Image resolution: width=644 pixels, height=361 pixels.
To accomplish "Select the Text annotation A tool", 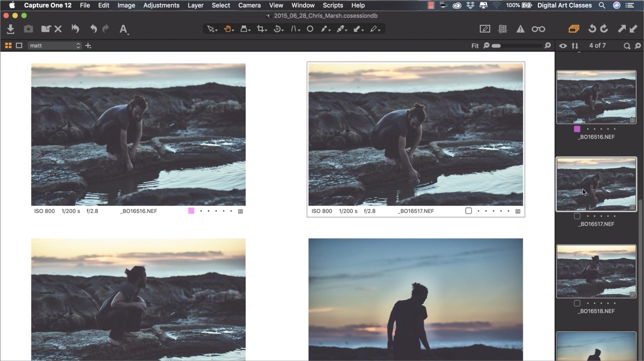I will [x=123, y=29].
